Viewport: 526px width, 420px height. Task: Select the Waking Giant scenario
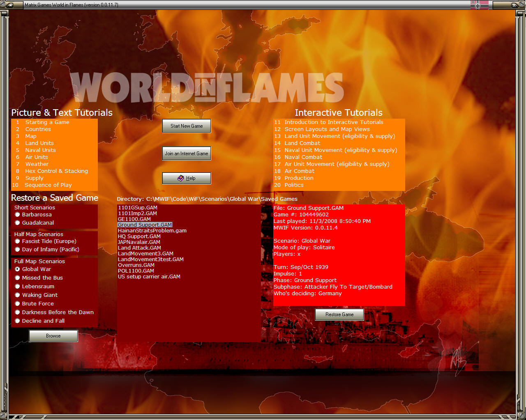click(36, 295)
